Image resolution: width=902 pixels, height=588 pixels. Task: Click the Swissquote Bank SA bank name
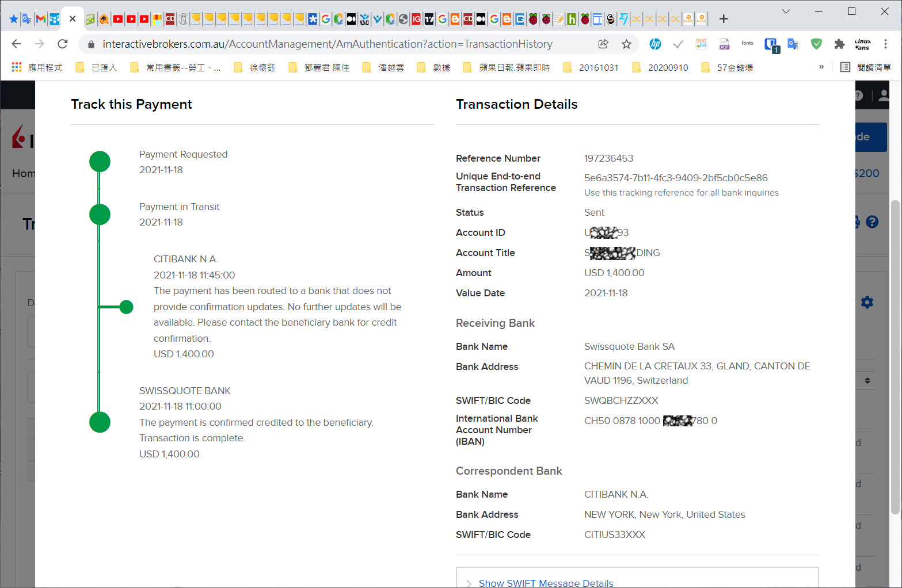(x=629, y=346)
